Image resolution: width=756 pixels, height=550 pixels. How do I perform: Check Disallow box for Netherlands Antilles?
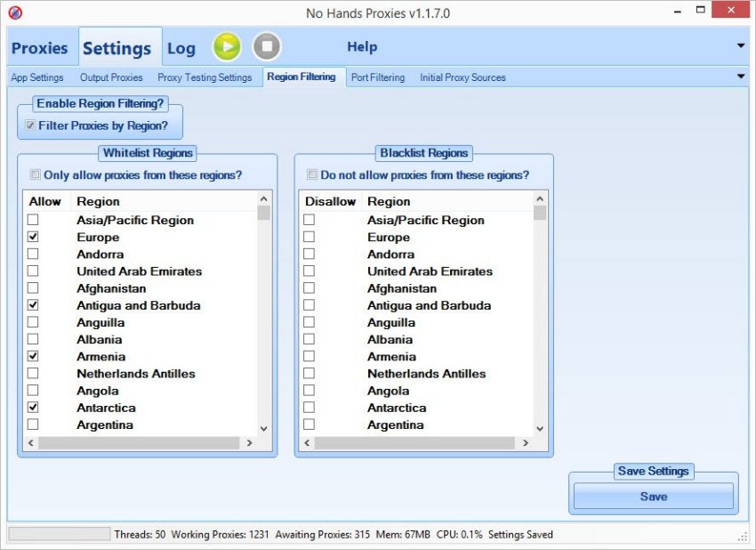309,374
